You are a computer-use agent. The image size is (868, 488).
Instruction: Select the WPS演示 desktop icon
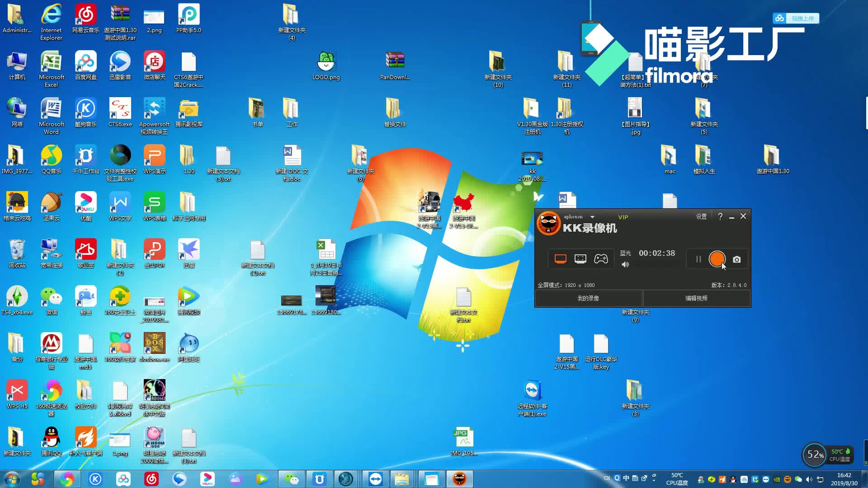(x=155, y=159)
